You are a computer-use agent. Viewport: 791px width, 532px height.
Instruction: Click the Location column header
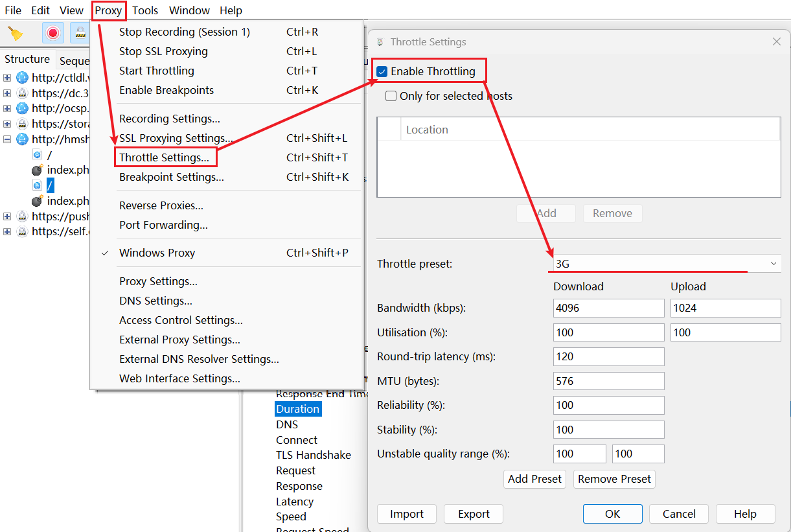click(590, 130)
